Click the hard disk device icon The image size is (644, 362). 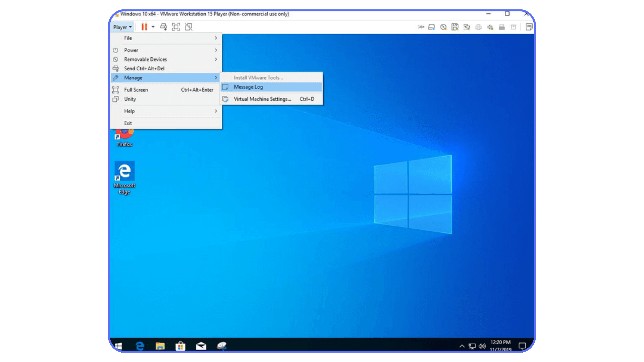coord(432,27)
